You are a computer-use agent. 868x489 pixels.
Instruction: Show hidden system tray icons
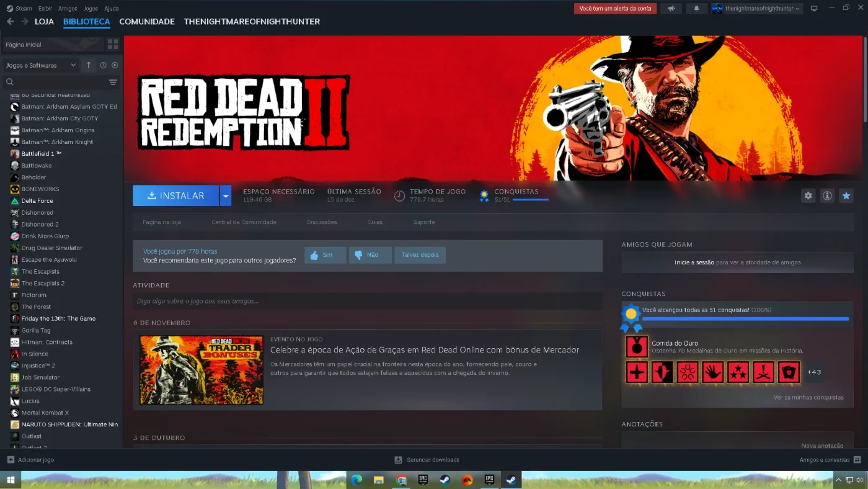point(839,480)
